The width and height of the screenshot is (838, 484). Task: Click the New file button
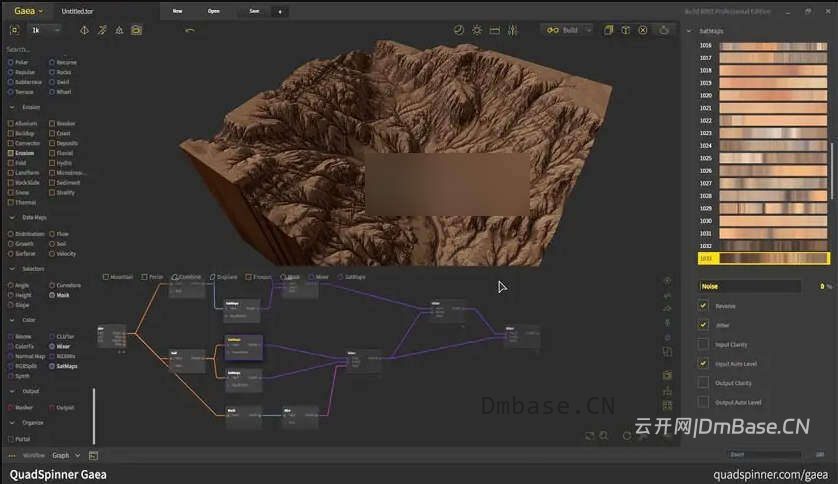coord(177,11)
